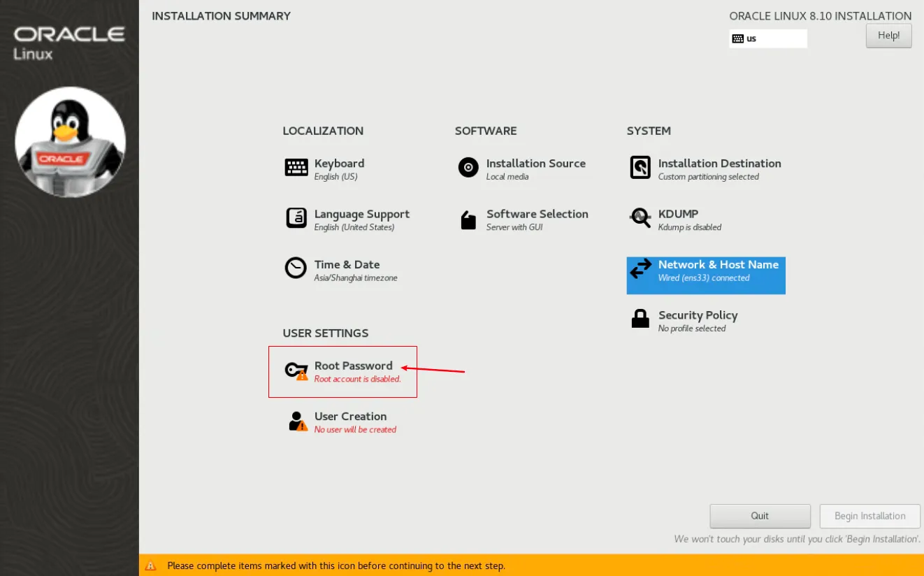Viewport: 924px width, 576px height.
Task: Click the Keyboard layout icon
Action: pyautogui.click(x=296, y=168)
